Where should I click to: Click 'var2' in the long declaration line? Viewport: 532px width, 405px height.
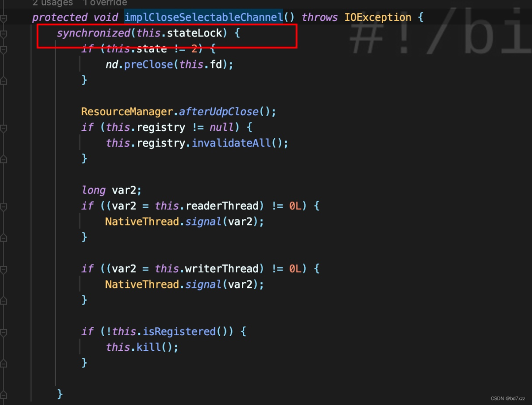point(124,190)
